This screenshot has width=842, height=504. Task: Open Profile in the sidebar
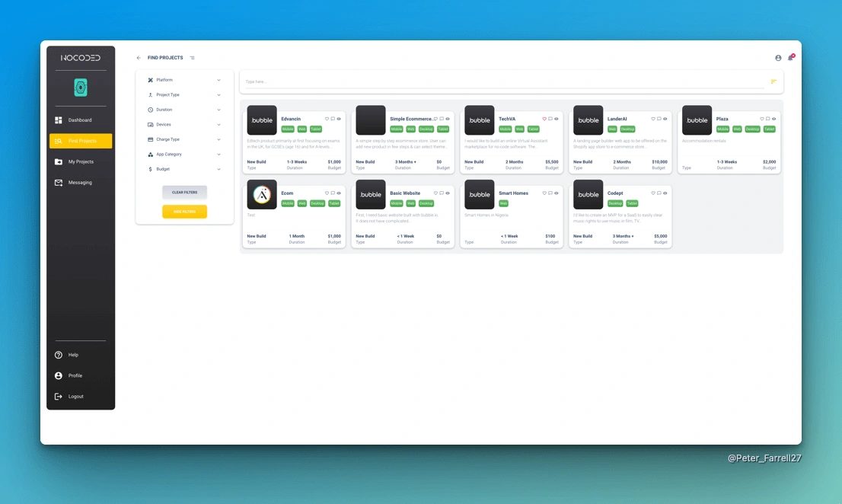click(x=81, y=376)
